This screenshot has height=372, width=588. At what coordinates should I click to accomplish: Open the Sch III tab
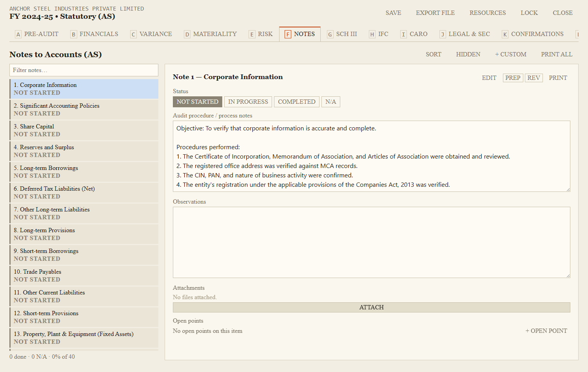tap(342, 34)
